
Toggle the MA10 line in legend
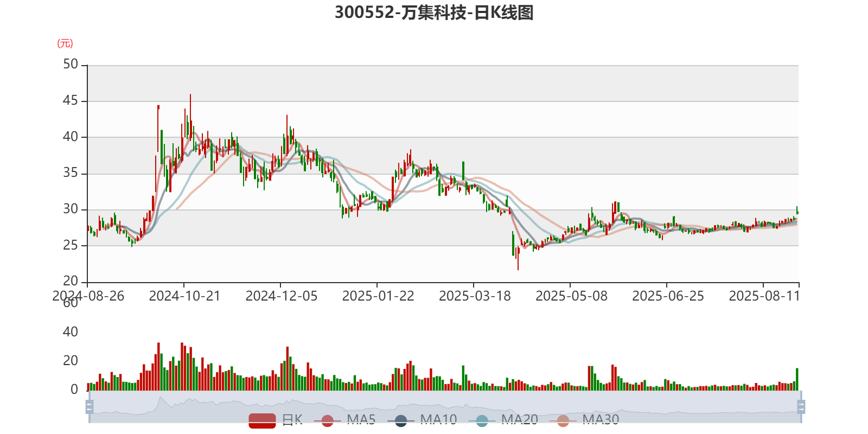(422, 420)
